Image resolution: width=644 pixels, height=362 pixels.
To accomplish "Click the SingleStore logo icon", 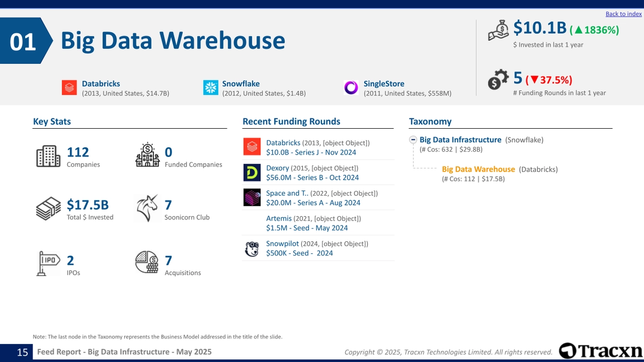I will click(x=351, y=88).
